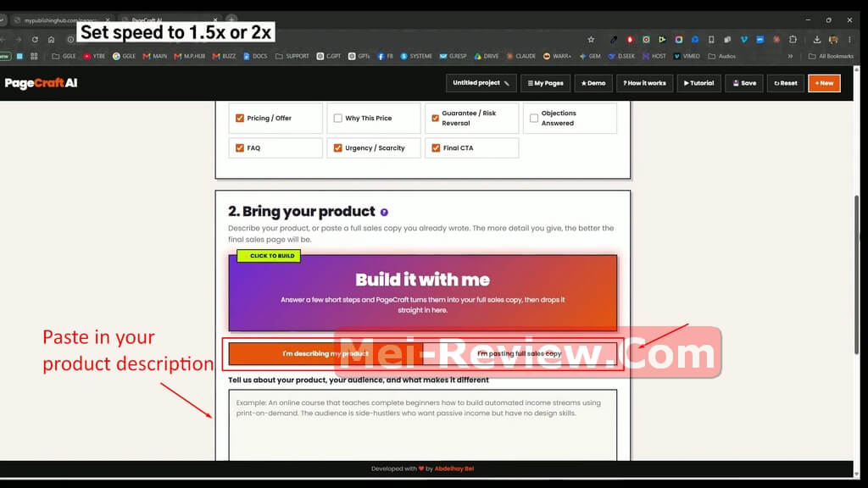
Task: Expand the SUPPORT bookmarks folder
Action: (292, 56)
